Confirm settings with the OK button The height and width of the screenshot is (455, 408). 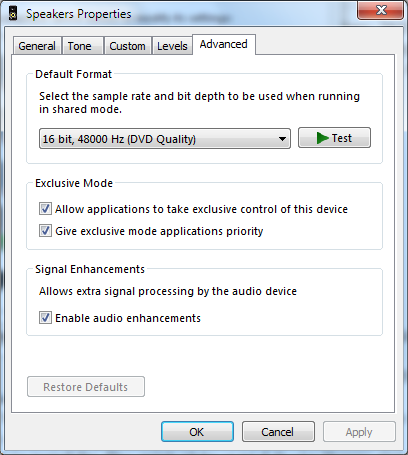coord(197,432)
